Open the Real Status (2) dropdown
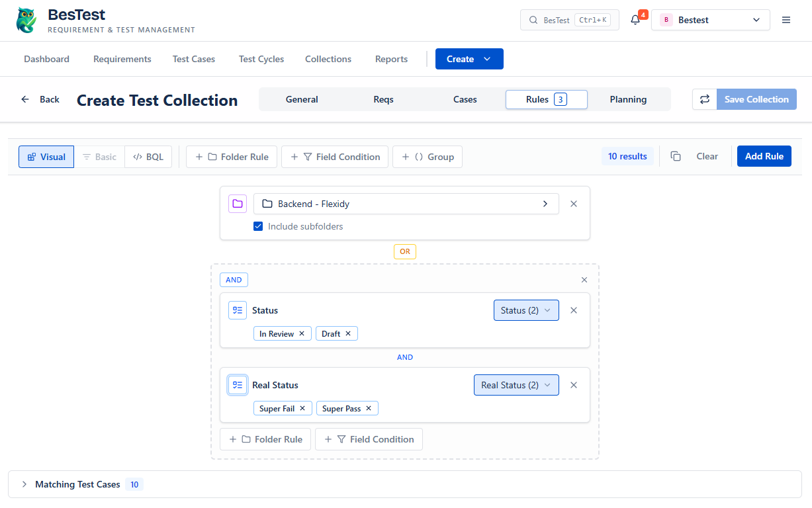Image resolution: width=812 pixels, height=508 pixels. pos(516,385)
